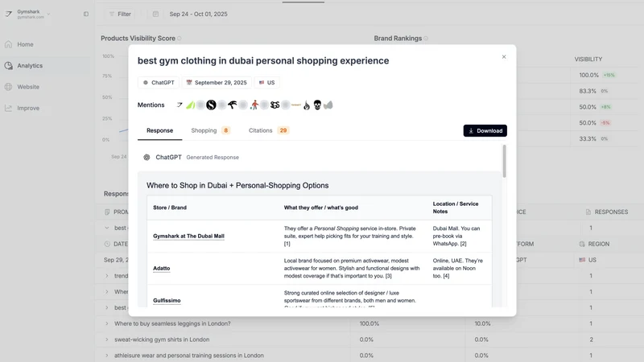This screenshot has height=362, width=644.
Task: Click the black circle S brand logo
Action: (x=211, y=105)
